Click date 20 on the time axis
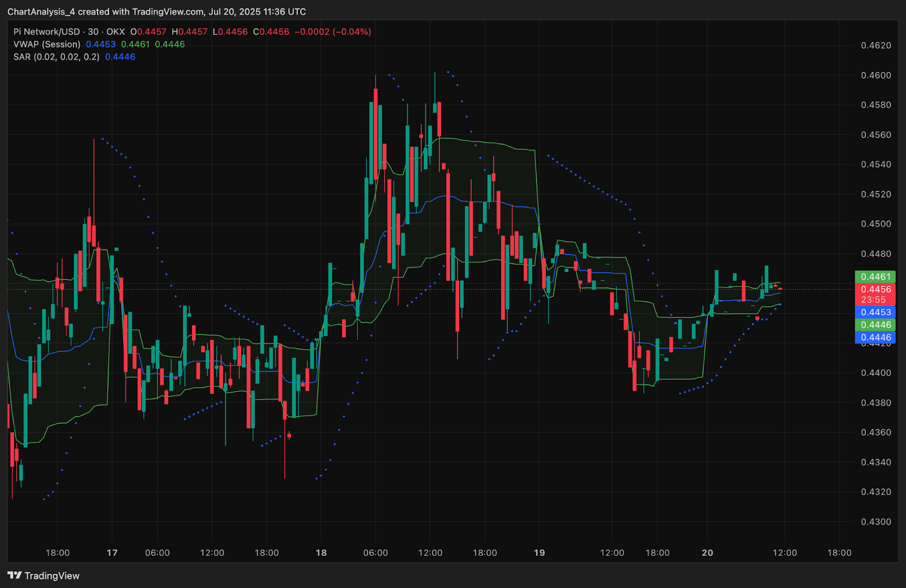Screen dimensions: 906x588 coord(707,553)
